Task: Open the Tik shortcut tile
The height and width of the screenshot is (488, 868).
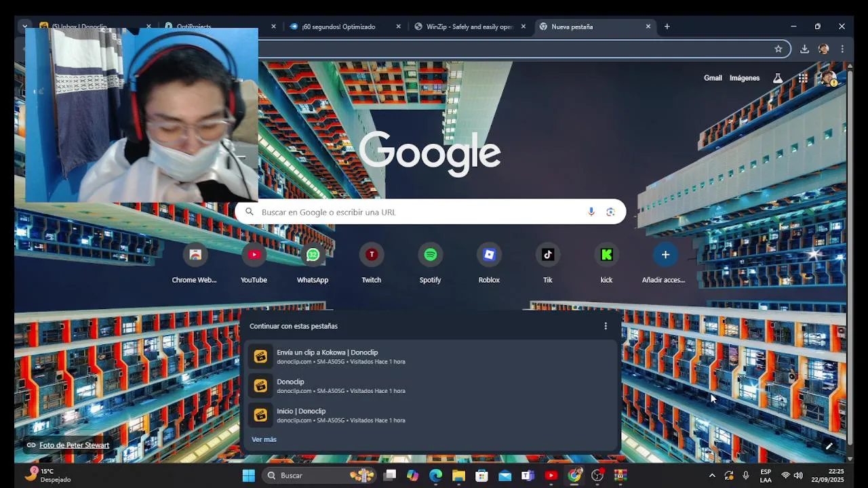Action: coord(547,264)
